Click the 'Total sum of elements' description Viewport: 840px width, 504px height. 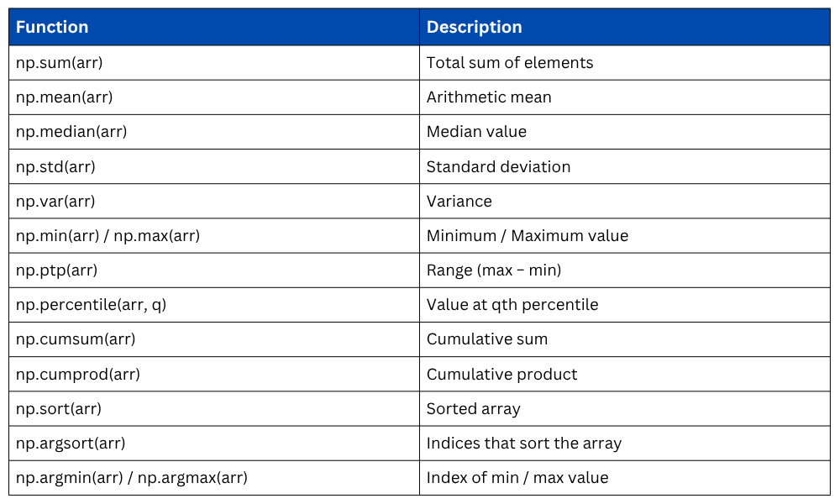click(510, 63)
